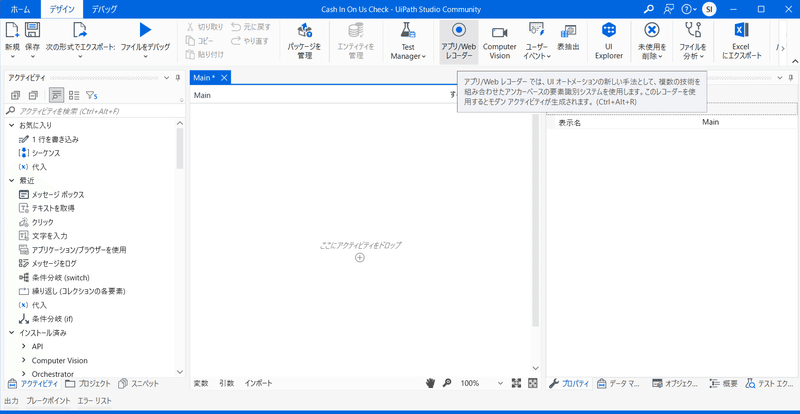This screenshot has width=800, height=414.
Task: Click the search magnifier in title bar
Action: tap(648, 9)
